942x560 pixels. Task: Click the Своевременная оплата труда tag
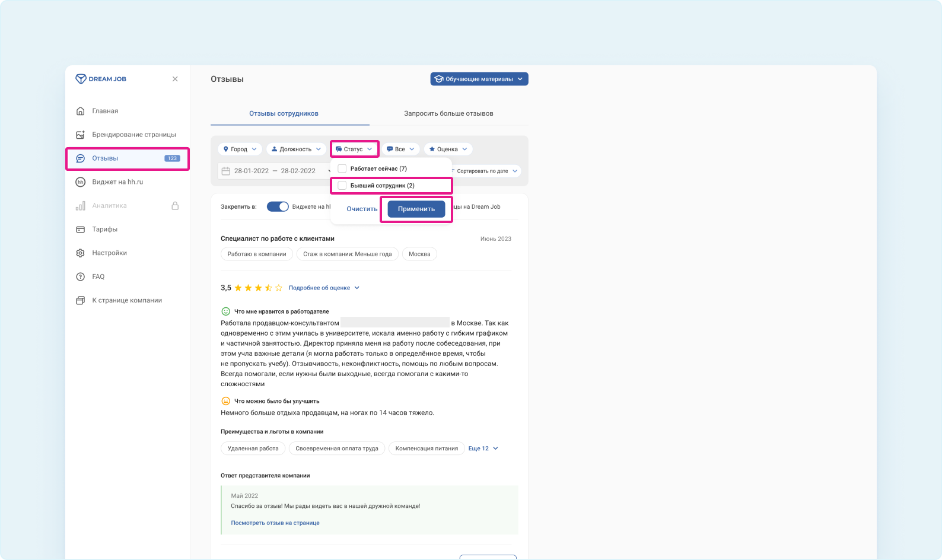pos(337,448)
